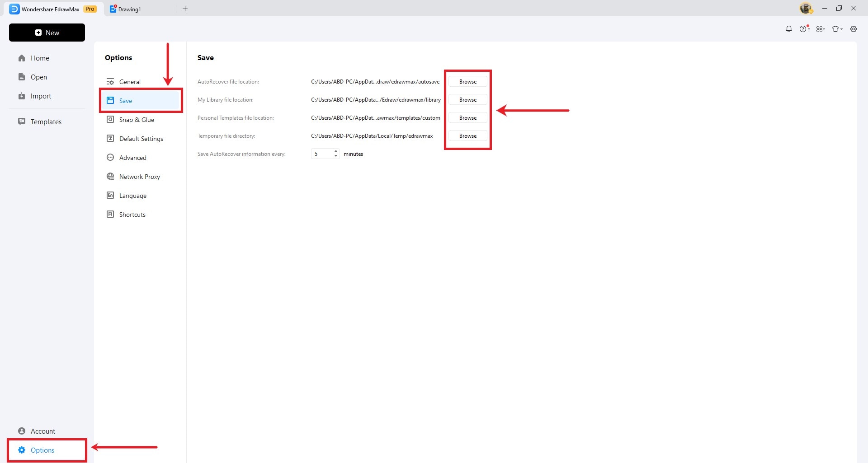Open the Shortcuts options

(132, 215)
